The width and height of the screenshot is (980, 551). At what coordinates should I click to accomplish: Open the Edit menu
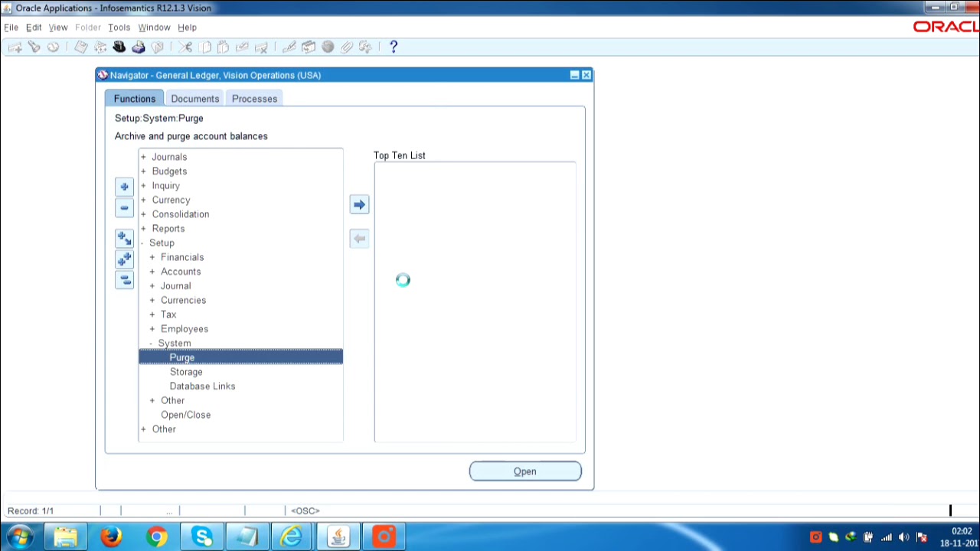[34, 28]
